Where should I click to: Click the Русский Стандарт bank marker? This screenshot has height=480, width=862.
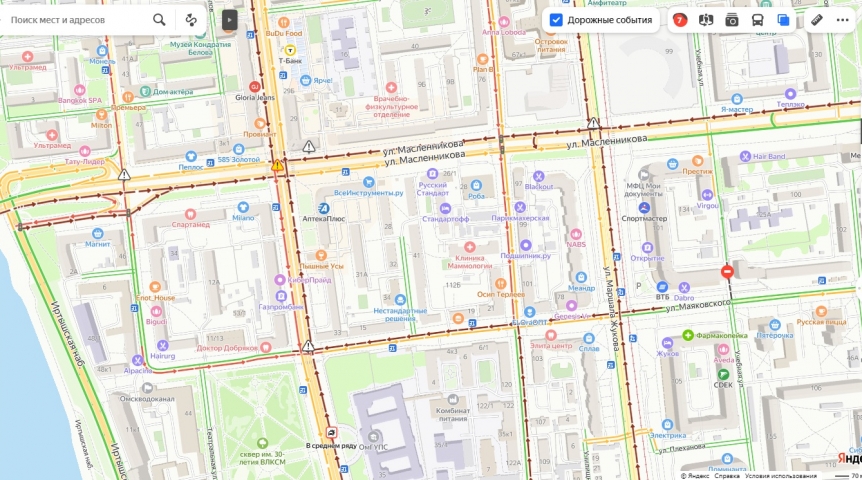click(x=433, y=174)
